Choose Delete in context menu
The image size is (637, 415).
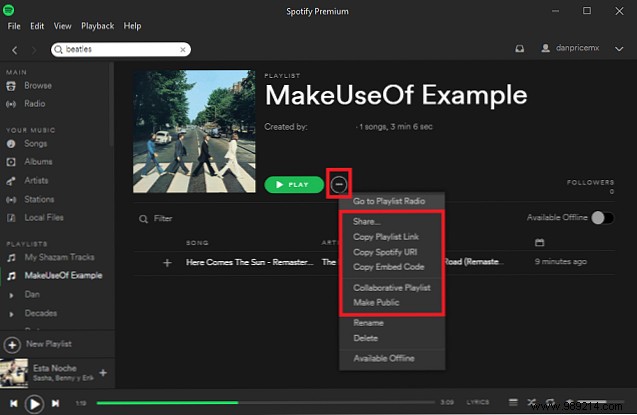click(392, 338)
